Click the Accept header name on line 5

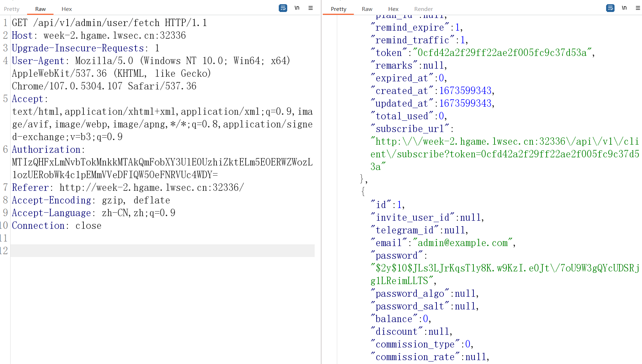[27, 99]
